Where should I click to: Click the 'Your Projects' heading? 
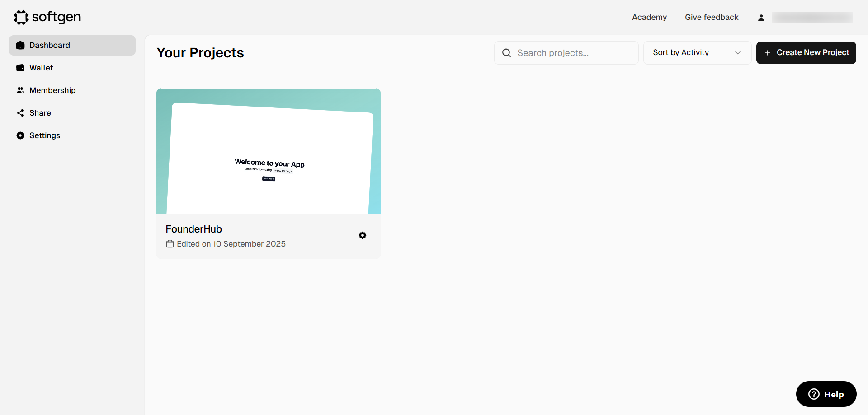pyautogui.click(x=200, y=53)
